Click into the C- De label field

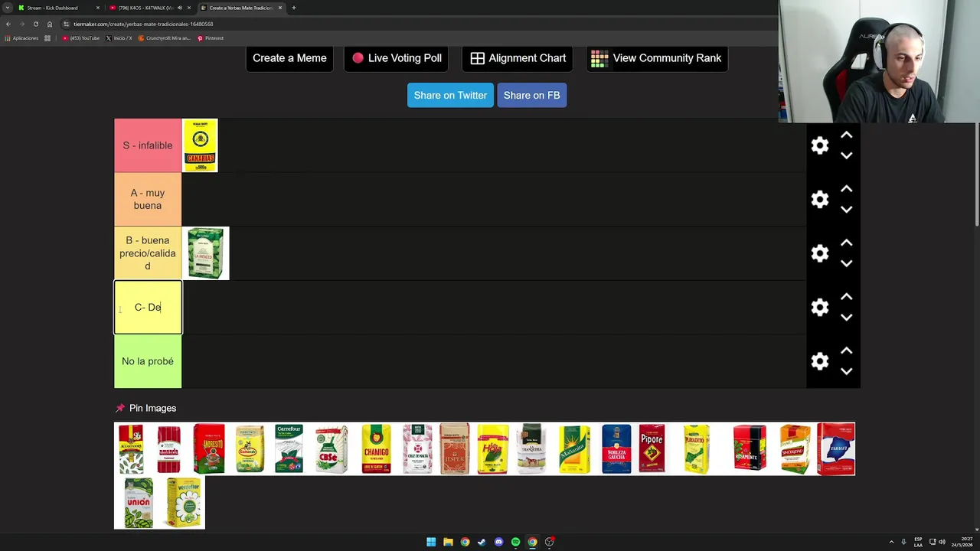click(148, 307)
